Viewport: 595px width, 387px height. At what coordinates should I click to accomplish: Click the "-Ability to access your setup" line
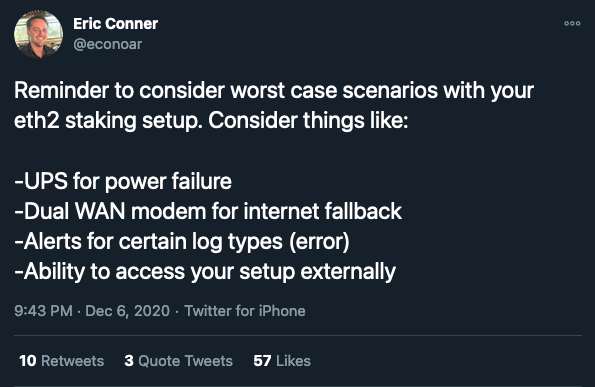pyautogui.click(x=205, y=272)
